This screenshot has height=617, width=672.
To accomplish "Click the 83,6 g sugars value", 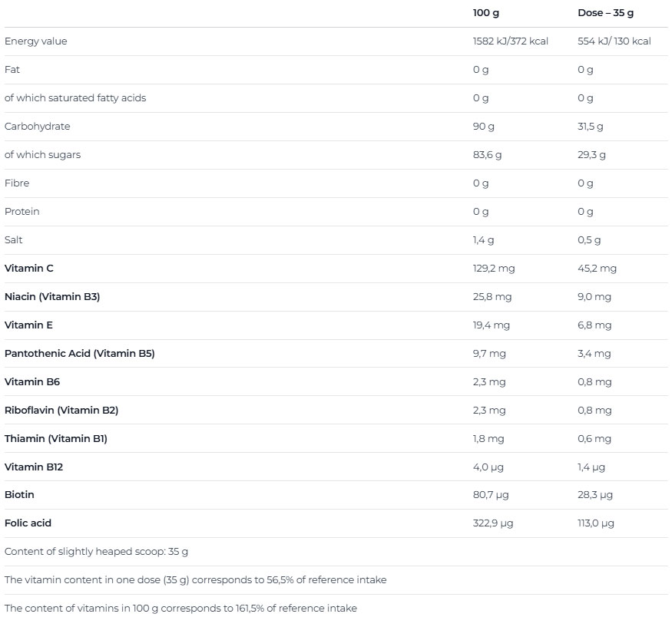I will (x=487, y=155).
